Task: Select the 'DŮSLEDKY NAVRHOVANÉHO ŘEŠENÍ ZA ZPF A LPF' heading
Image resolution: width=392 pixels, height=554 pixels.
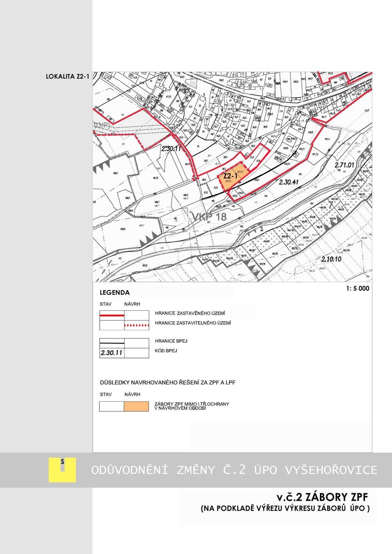Action: coord(168,383)
